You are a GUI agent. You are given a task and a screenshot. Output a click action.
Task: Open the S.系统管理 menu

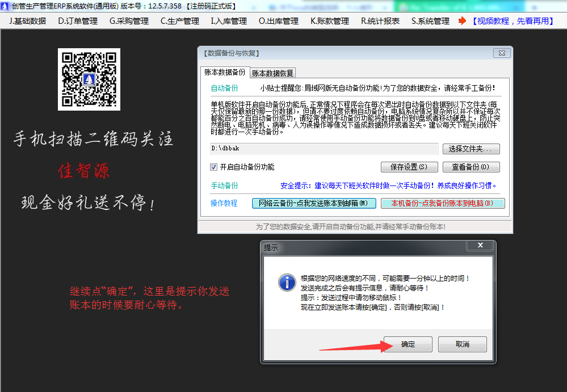pos(430,20)
